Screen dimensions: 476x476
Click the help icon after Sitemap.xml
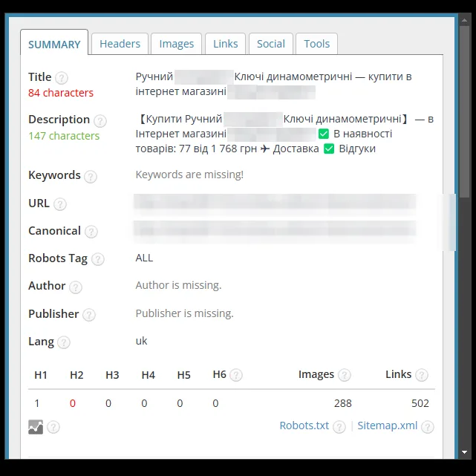(428, 427)
